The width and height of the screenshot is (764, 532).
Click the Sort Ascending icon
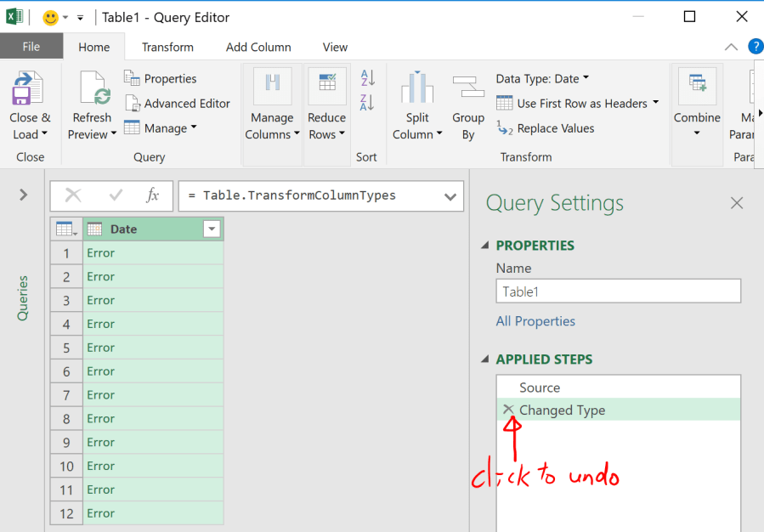[368, 78]
